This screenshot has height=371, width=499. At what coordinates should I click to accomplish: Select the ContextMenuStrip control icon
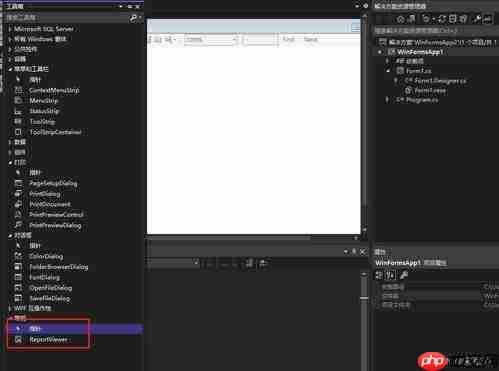[x=18, y=90]
